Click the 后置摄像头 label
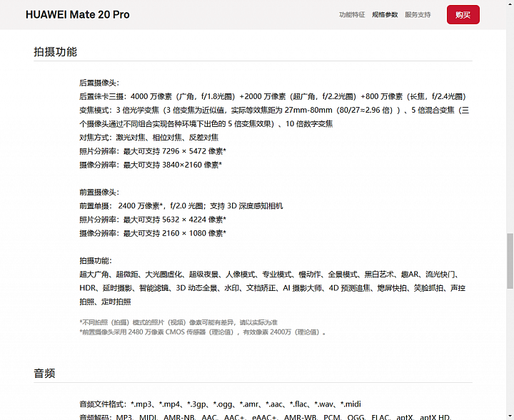This screenshot has width=514, height=420. point(99,83)
